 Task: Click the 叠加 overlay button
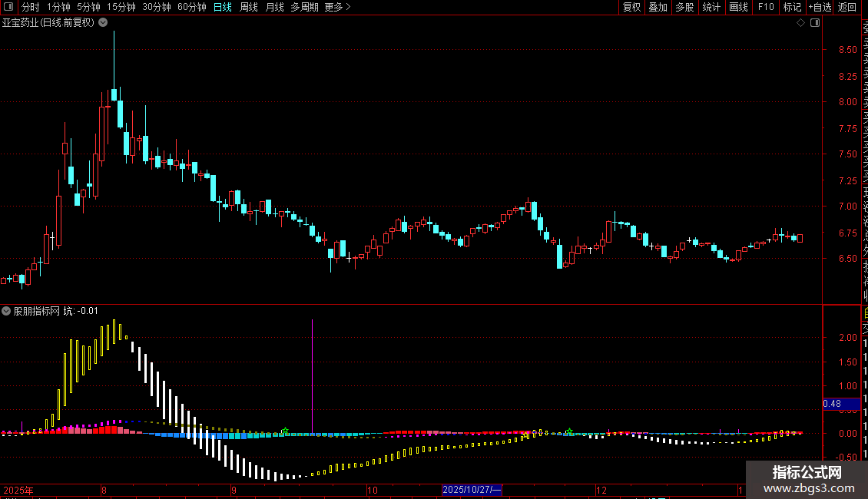(x=658, y=7)
